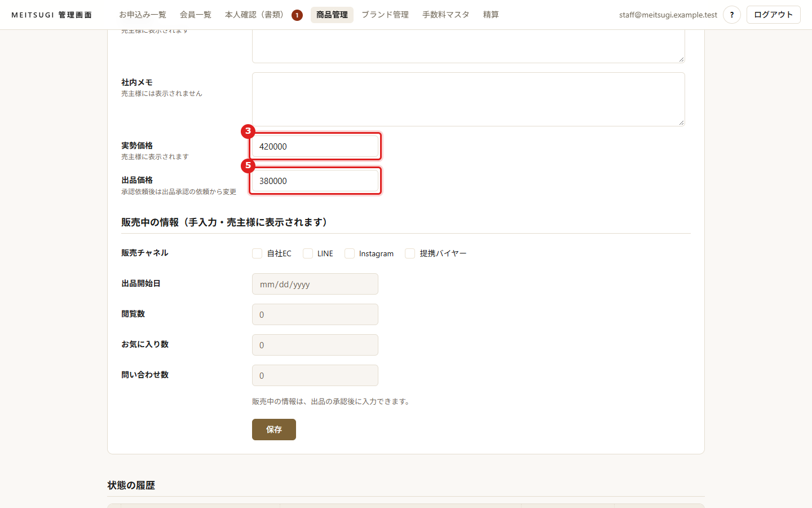Click the 販売チャネル label
The image size is (812, 508).
[145, 253]
